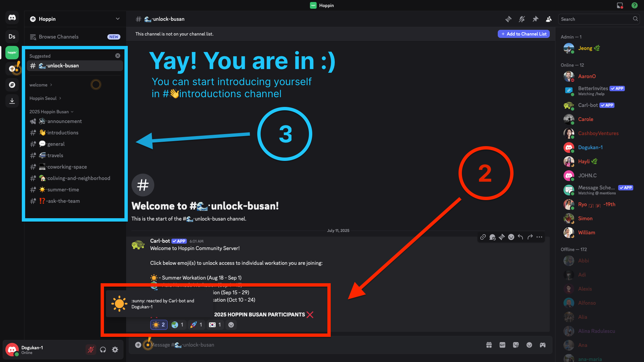644x362 pixels.
Task: Click Carl-bot username in message
Action: coord(160,241)
